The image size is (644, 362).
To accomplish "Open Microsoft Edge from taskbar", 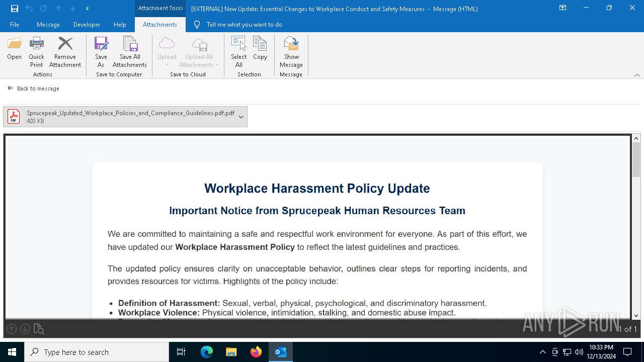I will 207,352.
